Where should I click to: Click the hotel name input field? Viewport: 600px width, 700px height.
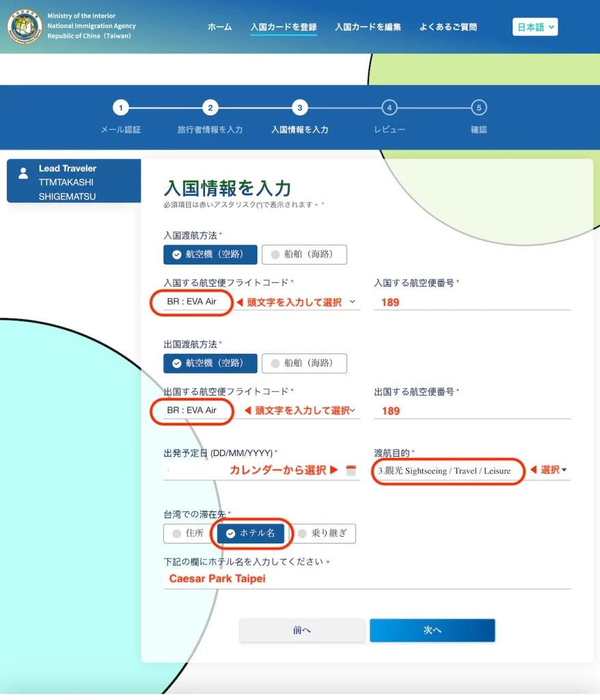pos(367,579)
